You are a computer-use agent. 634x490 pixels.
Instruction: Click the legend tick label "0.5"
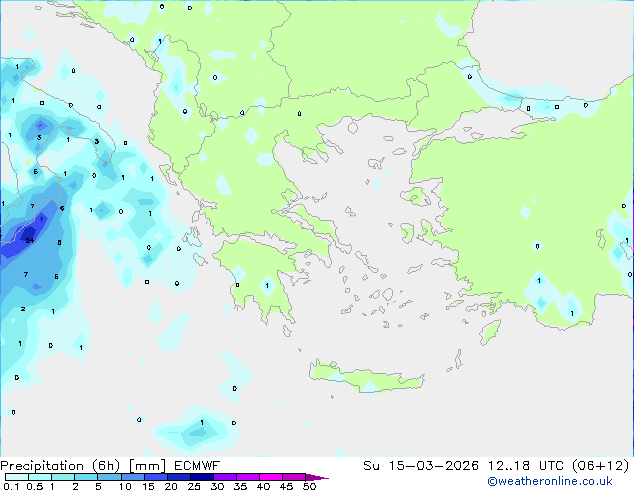(x=35, y=486)
